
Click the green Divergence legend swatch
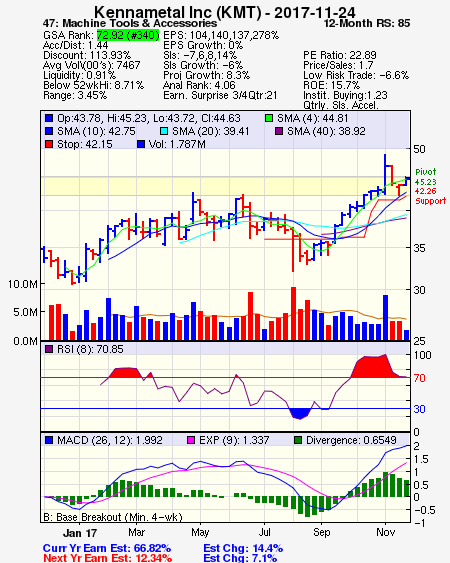297,440
